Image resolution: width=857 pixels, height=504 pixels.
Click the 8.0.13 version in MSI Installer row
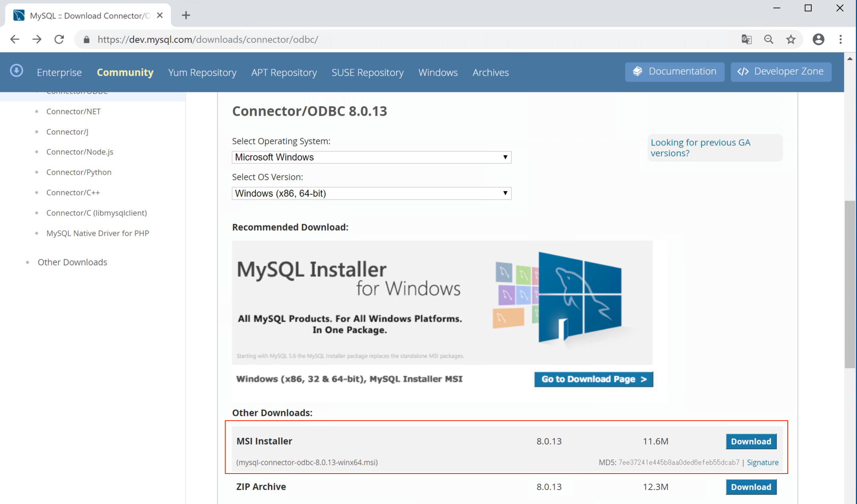click(549, 441)
